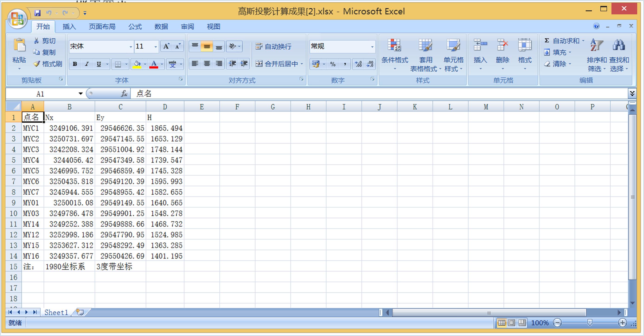Viewport: 644px width, 336px height.
Task: Click the Format Painter brush icon
Action: pyautogui.click(x=37, y=64)
